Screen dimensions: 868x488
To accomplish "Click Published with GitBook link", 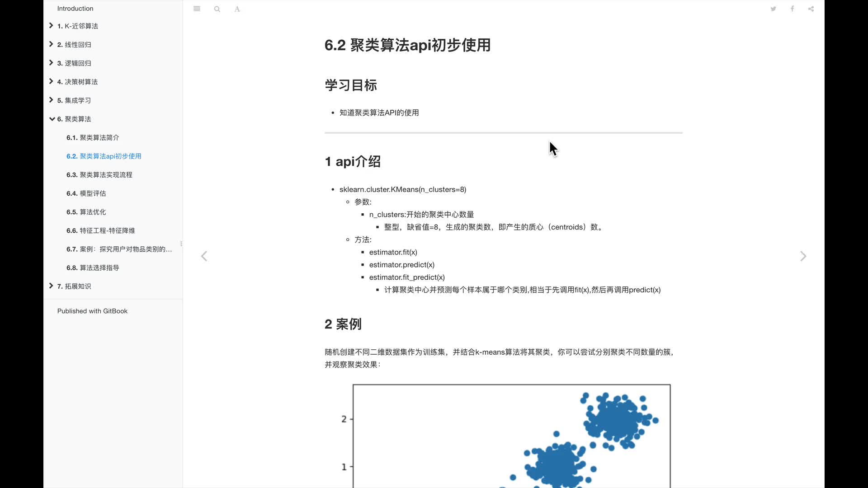I will [x=92, y=311].
